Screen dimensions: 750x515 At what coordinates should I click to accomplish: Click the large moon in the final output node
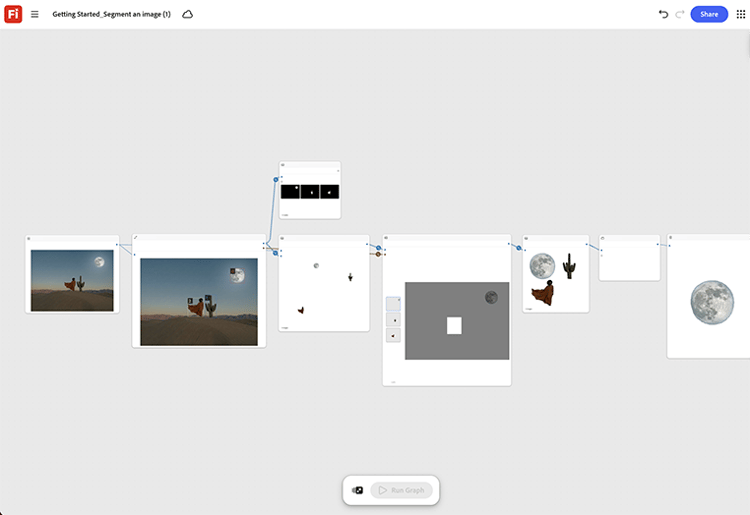pyautogui.click(x=712, y=302)
